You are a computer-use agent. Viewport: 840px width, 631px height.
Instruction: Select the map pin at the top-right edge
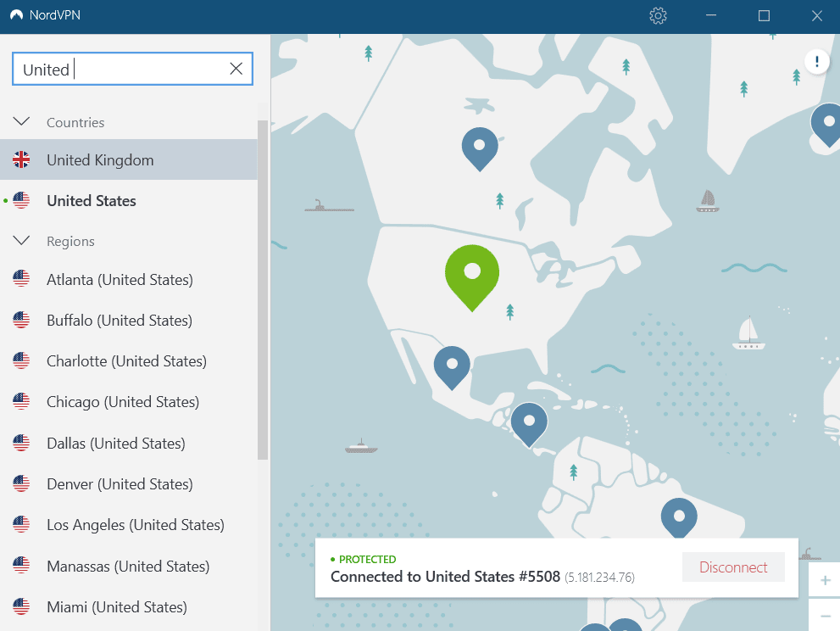click(826, 126)
